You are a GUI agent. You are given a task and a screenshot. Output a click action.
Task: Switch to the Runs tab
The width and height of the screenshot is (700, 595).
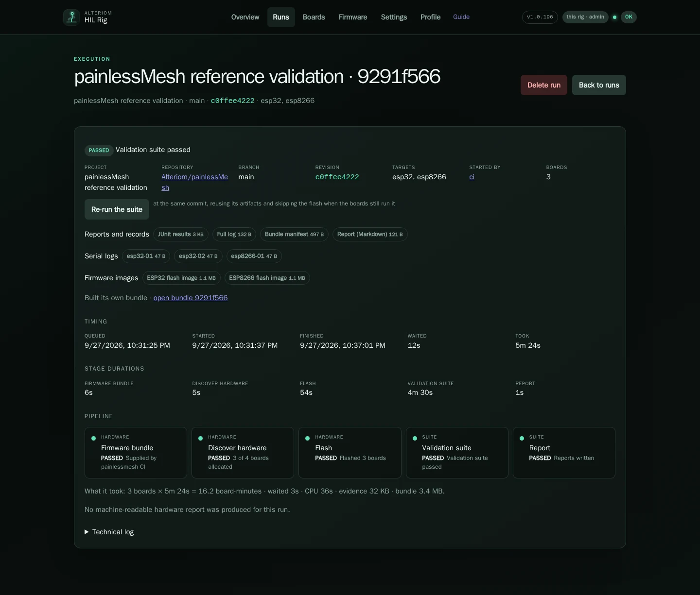pyautogui.click(x=281, y=17)
